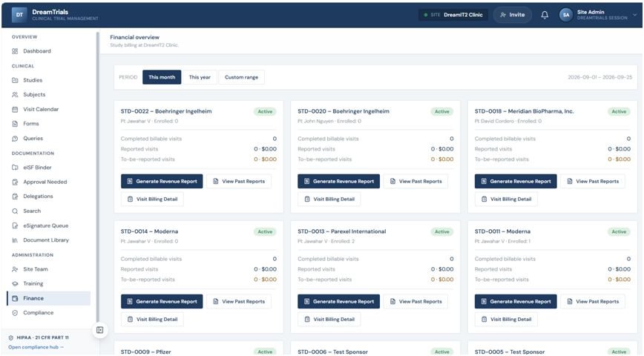Click clipboard icon in STD-0020 Visit Billing Detail
Screen dimensions: 644x356
[x=307, y=200]
